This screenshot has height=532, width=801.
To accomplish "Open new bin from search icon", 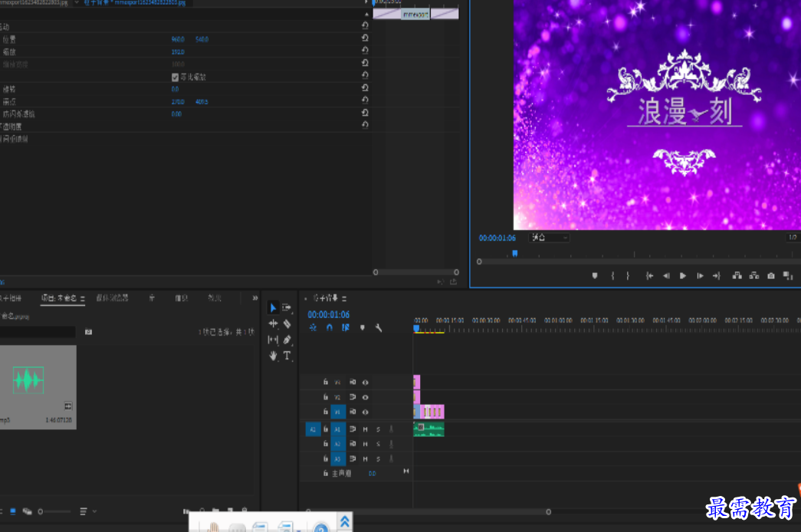I will coord(88,332).
